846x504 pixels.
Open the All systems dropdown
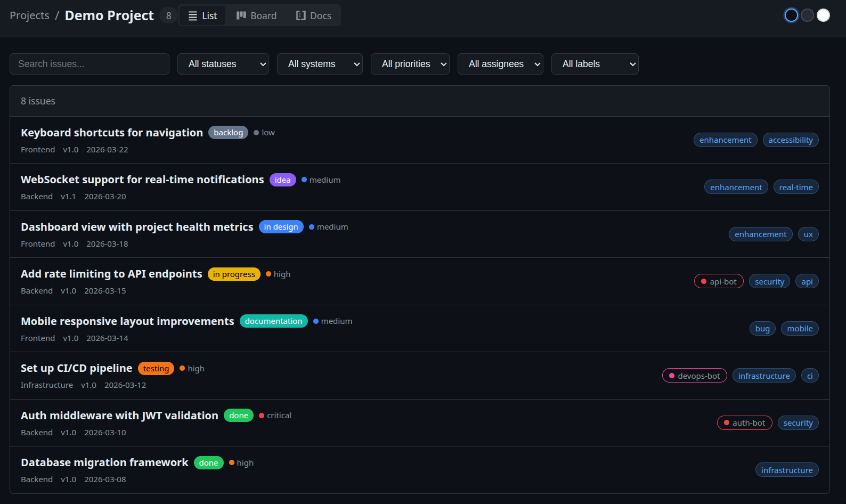click(x=320, y=64)
